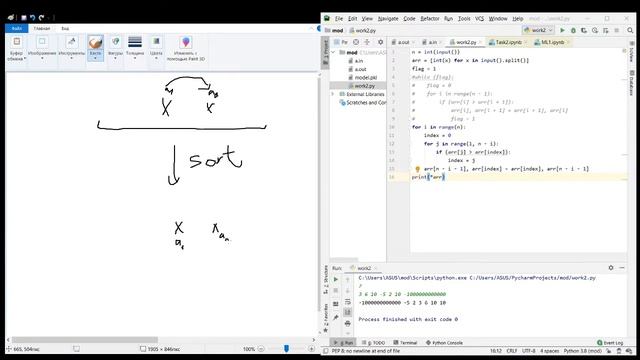Open the Файл tab in Paint
Screen dimensions: 640x360
click(x=17, y=28)
